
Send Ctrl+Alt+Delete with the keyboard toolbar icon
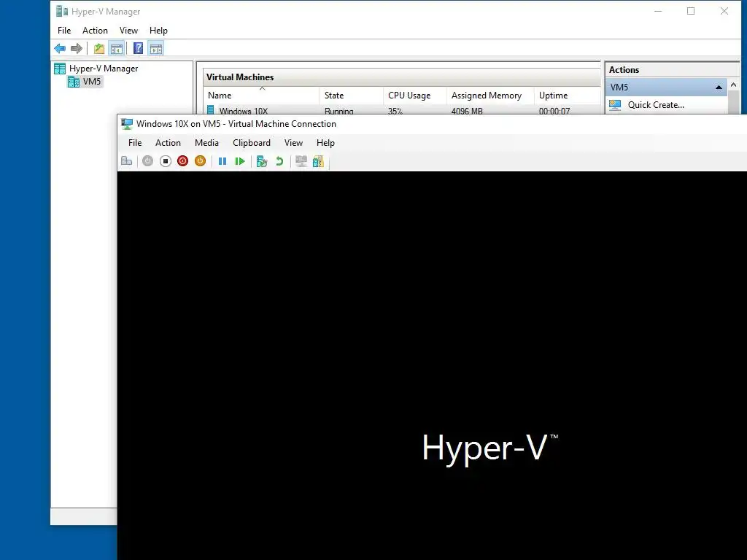click(x=127, y=161)
